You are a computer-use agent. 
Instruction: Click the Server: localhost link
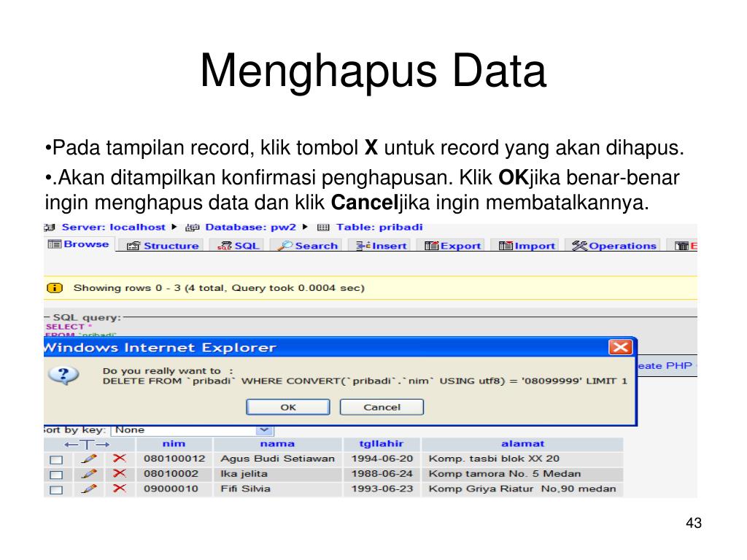pos(113,227)
